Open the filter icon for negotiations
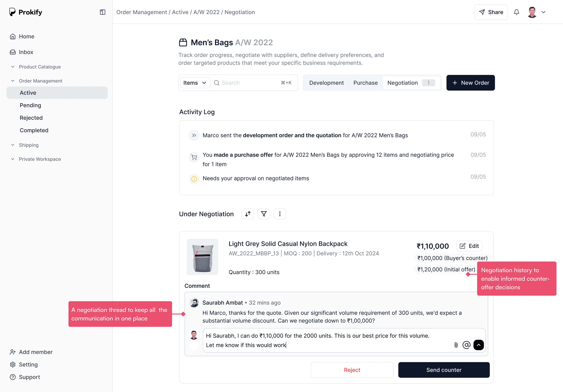Screen dimensions: 563x392 (264, 214)
